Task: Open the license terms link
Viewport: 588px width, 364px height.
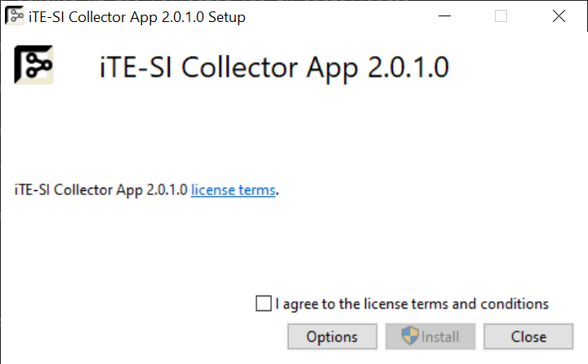Action: tap(234, 190)
